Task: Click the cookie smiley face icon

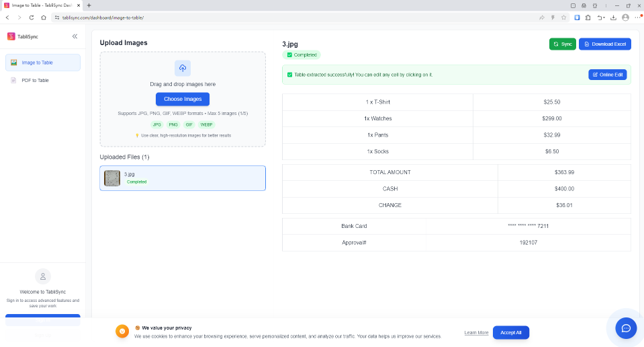Action: click(122, 332)
